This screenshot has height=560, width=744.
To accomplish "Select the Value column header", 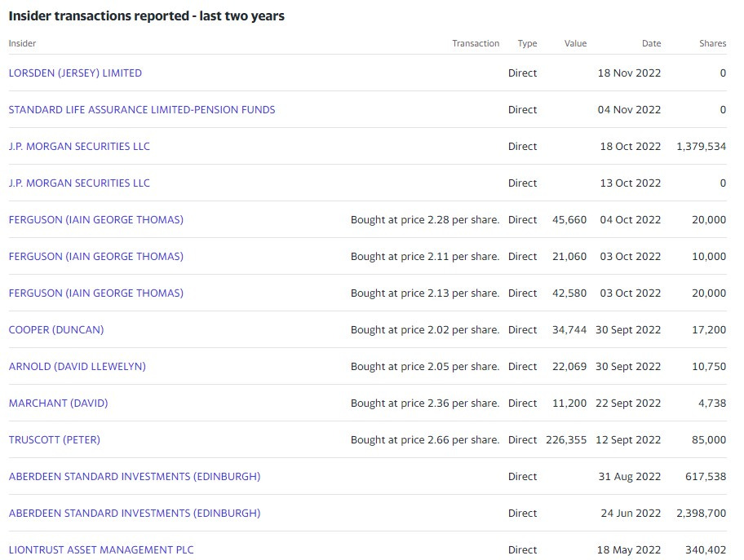I will click(x=576, y=43).
